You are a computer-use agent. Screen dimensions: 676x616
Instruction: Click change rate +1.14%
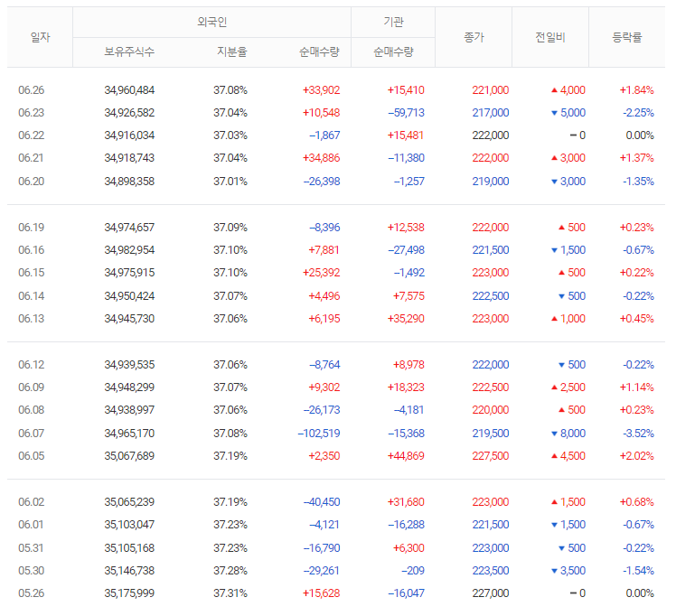637,387
